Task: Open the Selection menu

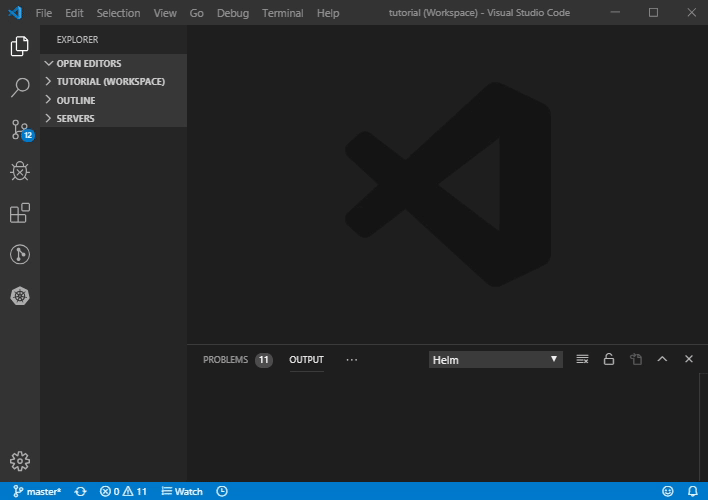Action: pyautogui.click(x=118, y=13)
